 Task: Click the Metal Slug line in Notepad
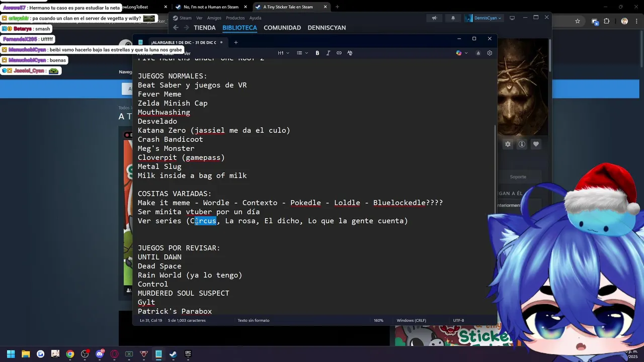click(159, 166)
